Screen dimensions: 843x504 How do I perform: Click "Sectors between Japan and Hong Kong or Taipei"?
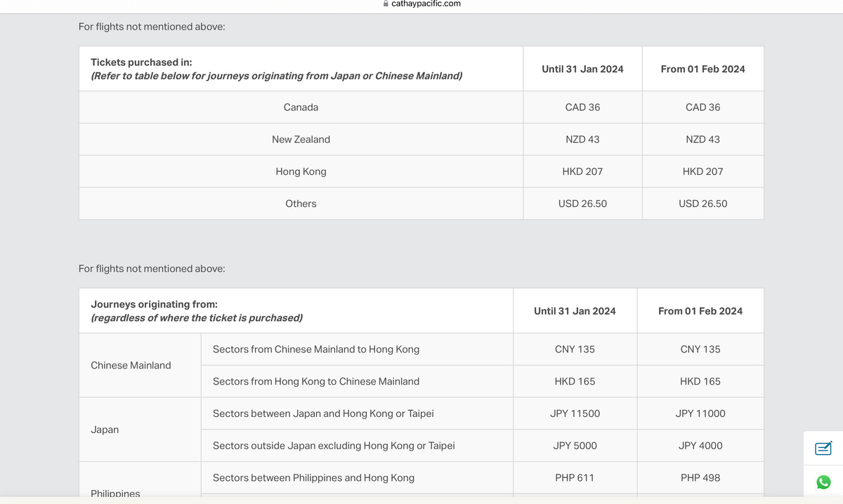[323, 414]
